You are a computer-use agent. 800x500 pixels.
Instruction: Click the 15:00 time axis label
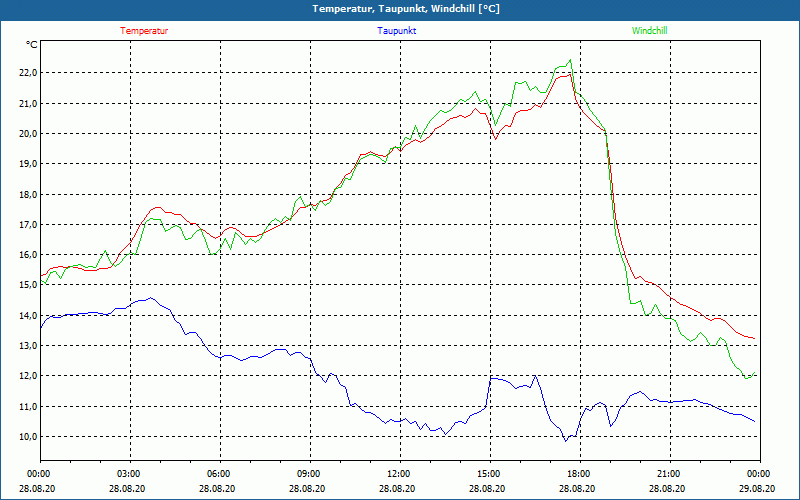click(488, 474)
